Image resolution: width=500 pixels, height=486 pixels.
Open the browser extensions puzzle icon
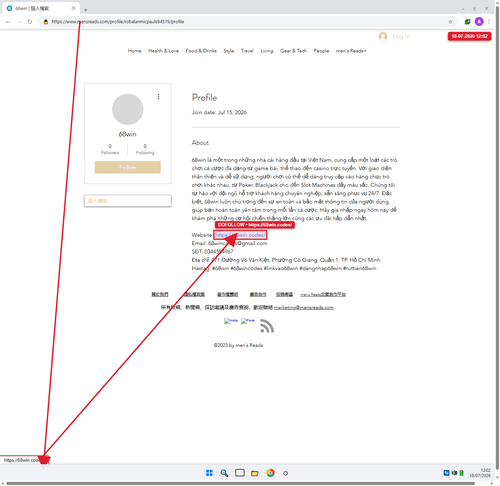(468, 22)
